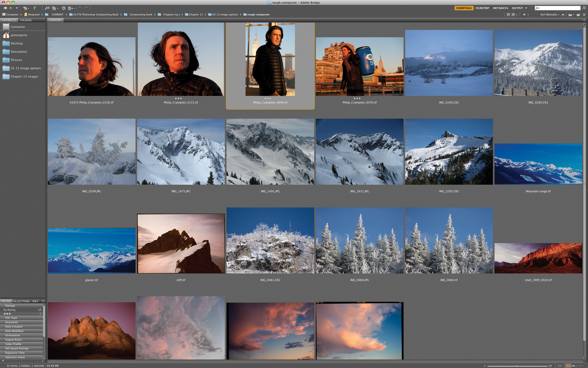This screenshot has height=368, width=588.
Task: Adjust the thumbnail size slider
Action: tap(517, 366)
